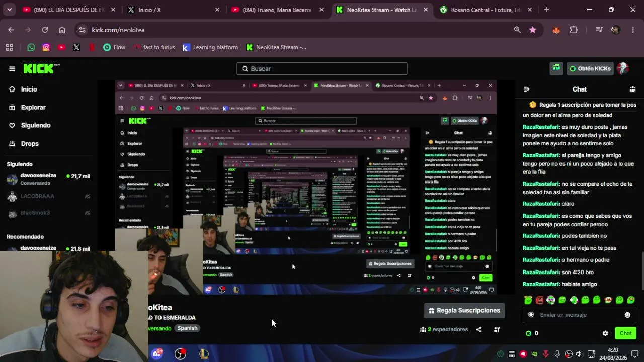Open the browser extensions puzzle icon
This screenshot has width=644, height=362.
pyautogui.click(x=574, y=30)
